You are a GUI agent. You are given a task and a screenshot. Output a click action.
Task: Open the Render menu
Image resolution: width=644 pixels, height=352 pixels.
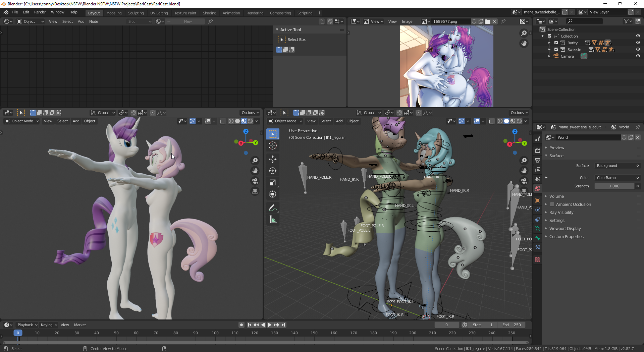[40, 12]
